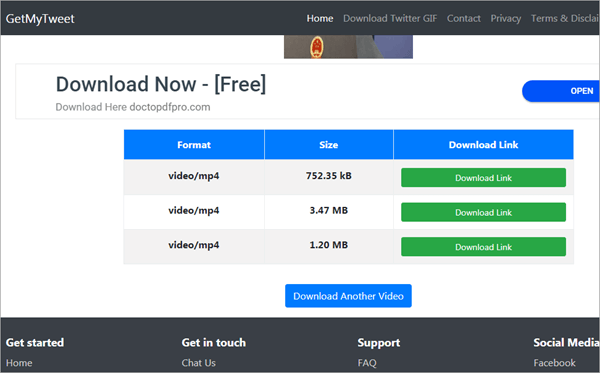Select video/mp4 in the 752.35 kB row
Viewport: 600px width, 373px height.
point(194,176)
